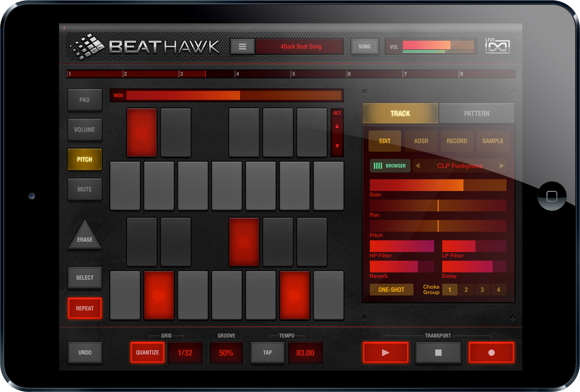
Task: Tap the triangular ERASE button
Action: tap(85, 235)
